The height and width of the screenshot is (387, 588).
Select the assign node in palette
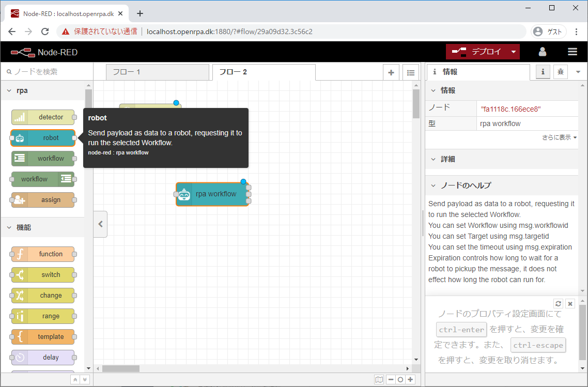43,200
